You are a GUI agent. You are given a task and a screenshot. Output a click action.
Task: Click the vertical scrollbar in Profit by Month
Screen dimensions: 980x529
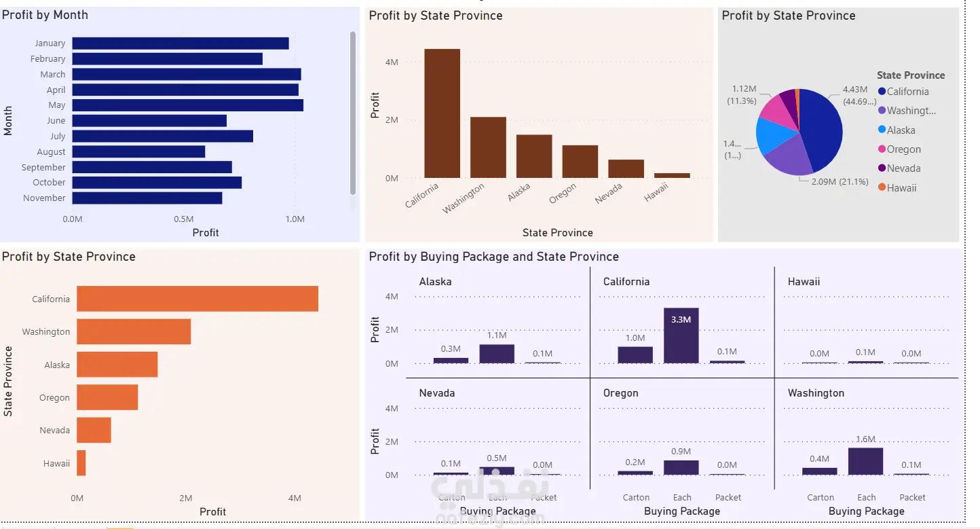point(353,113)
